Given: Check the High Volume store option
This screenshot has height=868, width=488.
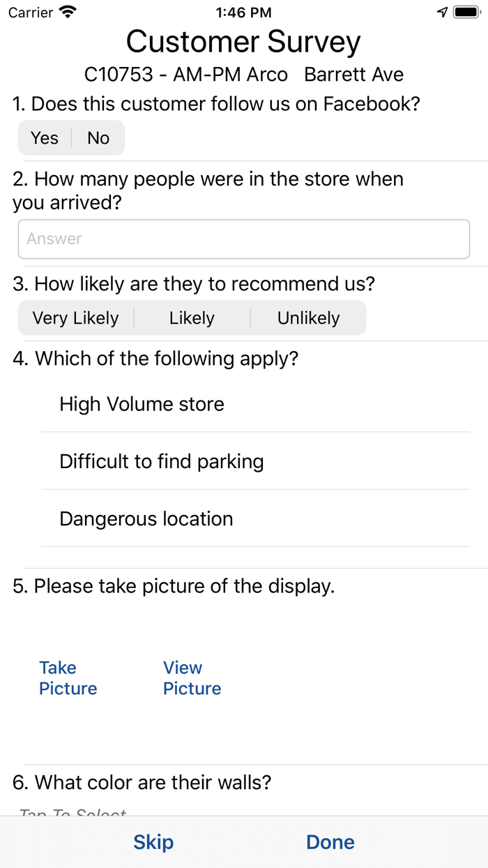Looking at the screenshot, I should (x=142, y=404).
